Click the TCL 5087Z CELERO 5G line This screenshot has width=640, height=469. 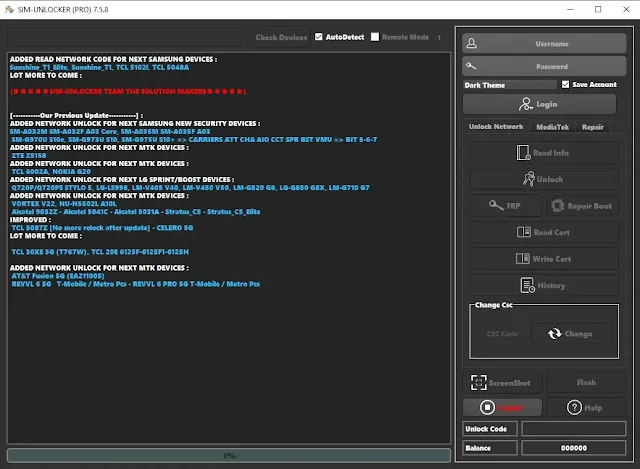[x=102, y=228]
